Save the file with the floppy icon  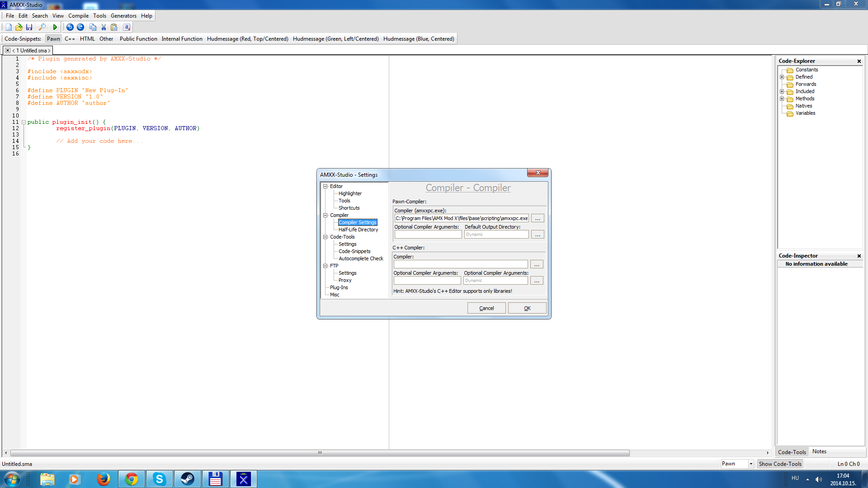point(29,27)
